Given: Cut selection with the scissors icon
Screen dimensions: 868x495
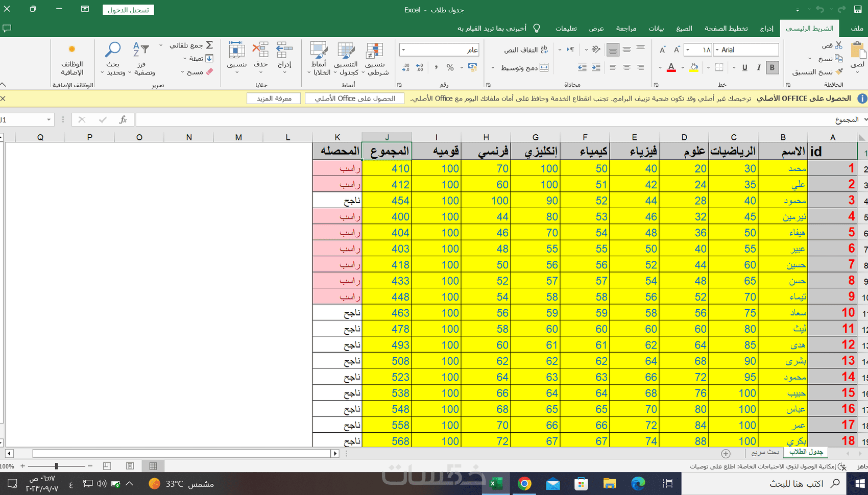Looking at the screenshot, I should tap(838, 45).
